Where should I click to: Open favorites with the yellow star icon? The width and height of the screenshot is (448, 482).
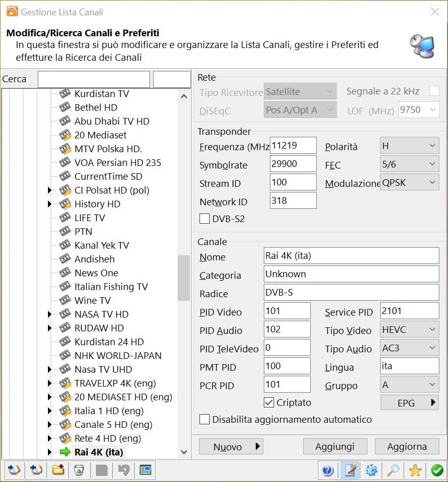click(x=415, y=470)
